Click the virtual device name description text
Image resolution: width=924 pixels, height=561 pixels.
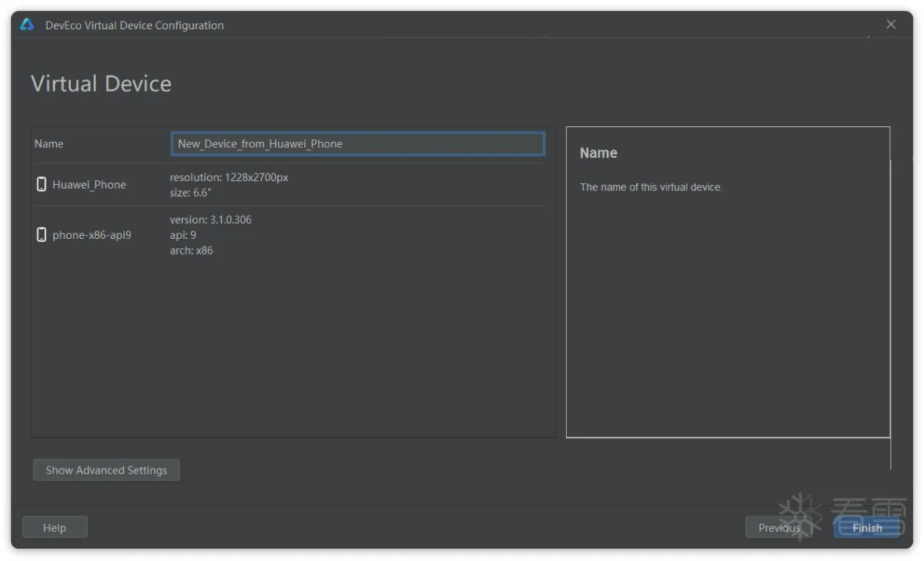[651, 187]
